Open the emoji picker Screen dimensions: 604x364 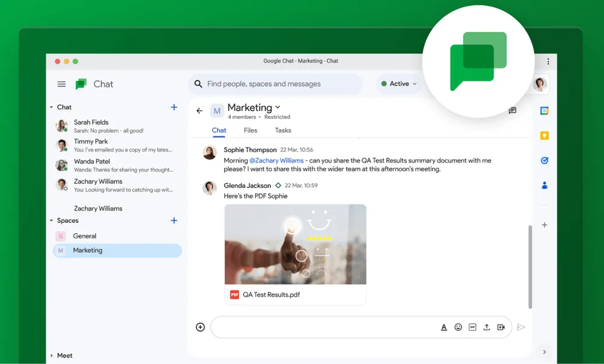[x=458, y=327]
